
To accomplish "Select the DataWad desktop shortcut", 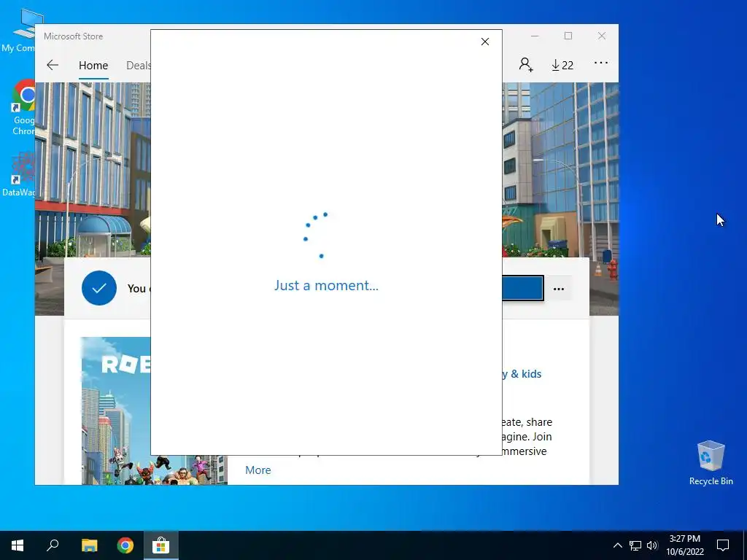I will point(19,174).
